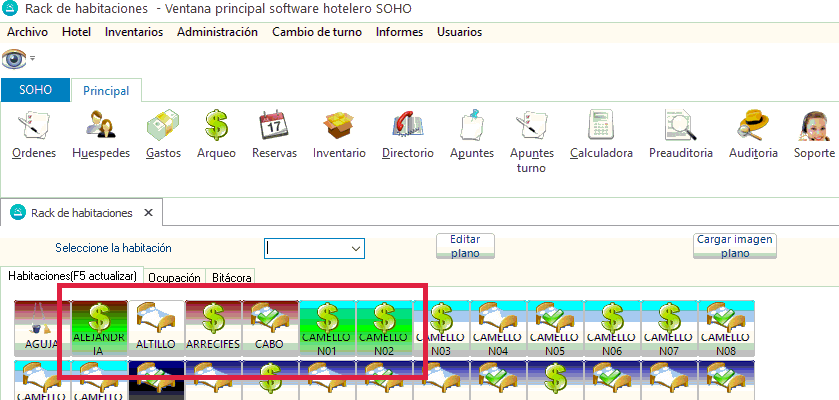The height and width of the screenshot is (400, 839).
Task: Click the Editar plano button
Action: (x=465, y=246)
